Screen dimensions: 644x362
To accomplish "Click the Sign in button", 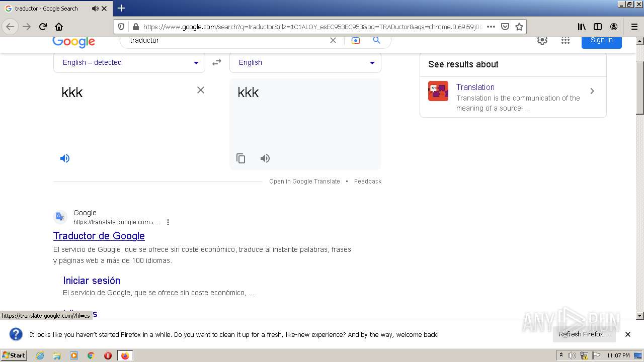I will coord(602,41).
